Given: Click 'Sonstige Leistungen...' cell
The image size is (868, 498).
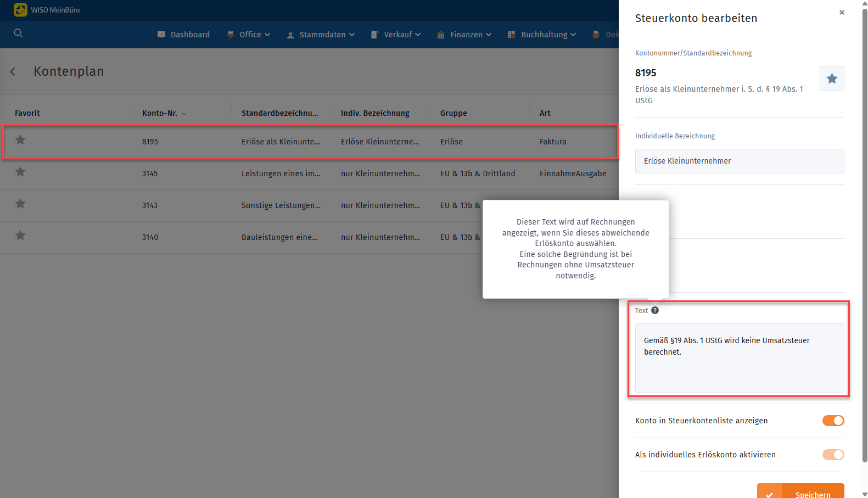Looking at the screenshot, I should pos(281,205).
